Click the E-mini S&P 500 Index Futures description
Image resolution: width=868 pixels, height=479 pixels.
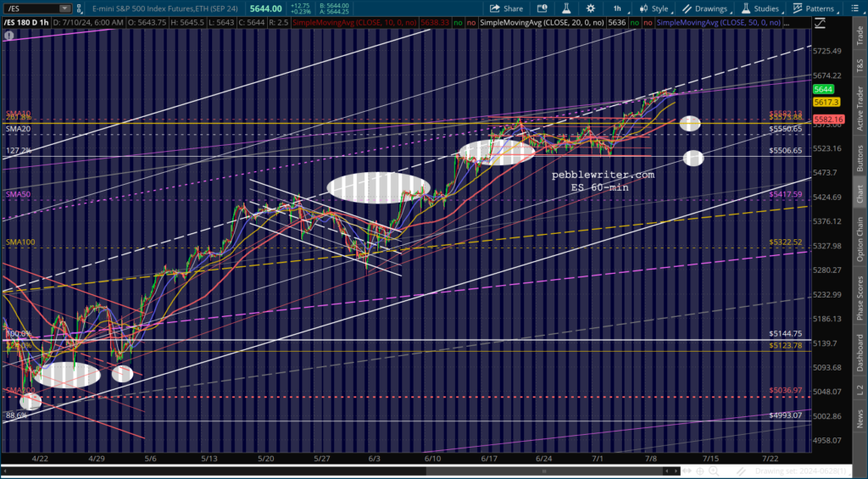point(165,8)
